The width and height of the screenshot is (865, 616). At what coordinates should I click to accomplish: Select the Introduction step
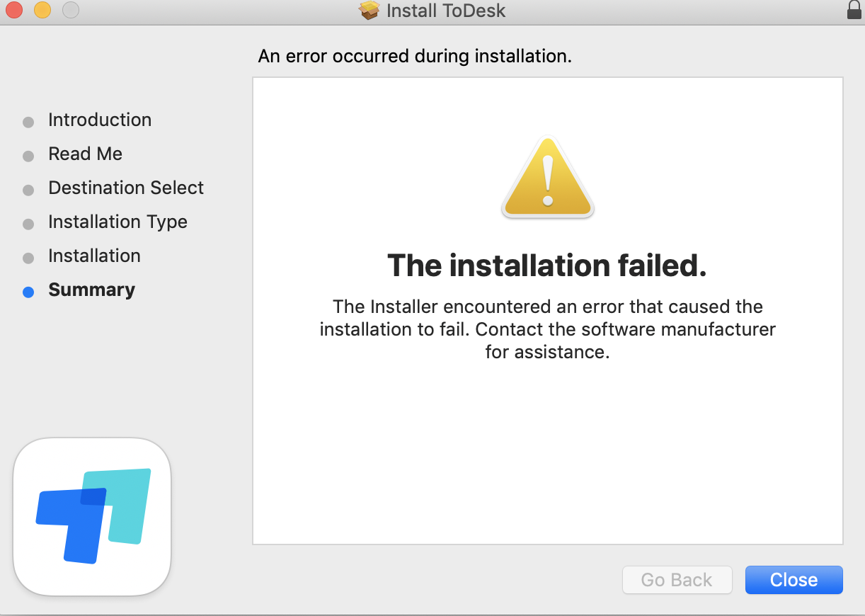(x=100, y=120)
